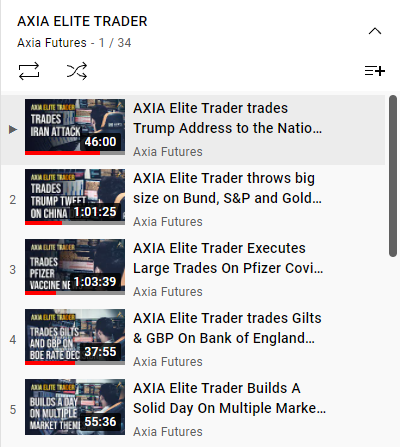This screenshot has height=447, width=400.
Task: Open Pfizer Vaccine News thumbnail
Action: [75, 267]
